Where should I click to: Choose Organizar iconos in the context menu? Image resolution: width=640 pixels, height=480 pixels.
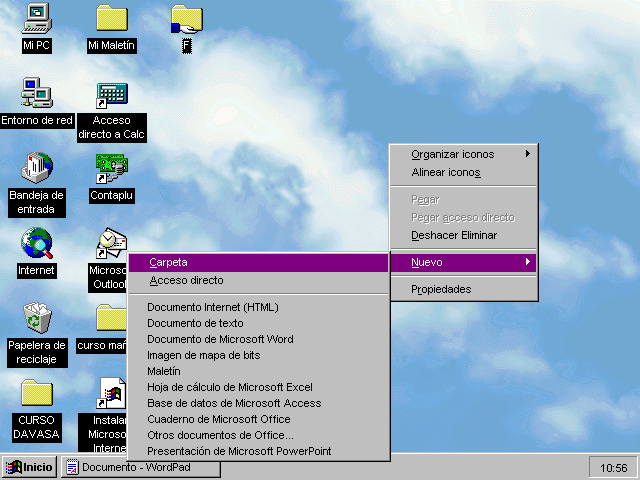click(464, 154)
